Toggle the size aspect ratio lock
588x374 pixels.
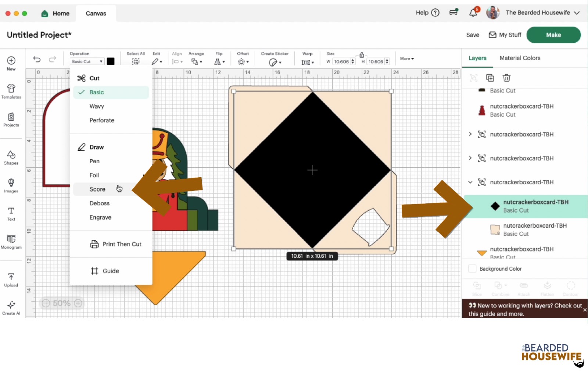pos(362,55)
